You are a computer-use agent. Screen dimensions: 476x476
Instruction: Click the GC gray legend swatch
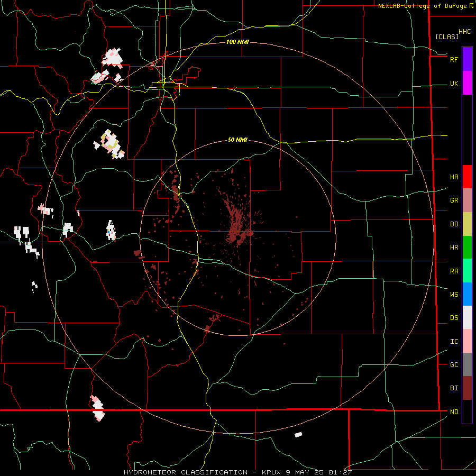click(467, 364)
